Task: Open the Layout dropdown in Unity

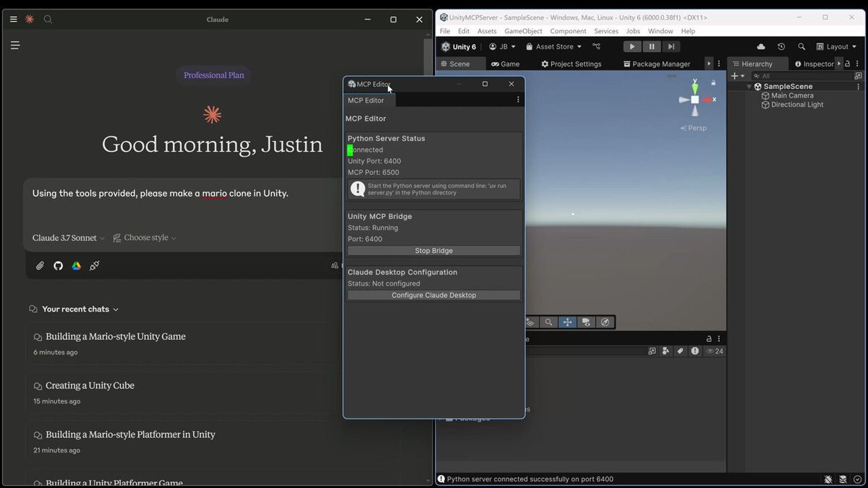Action: [x=835, y=47]
